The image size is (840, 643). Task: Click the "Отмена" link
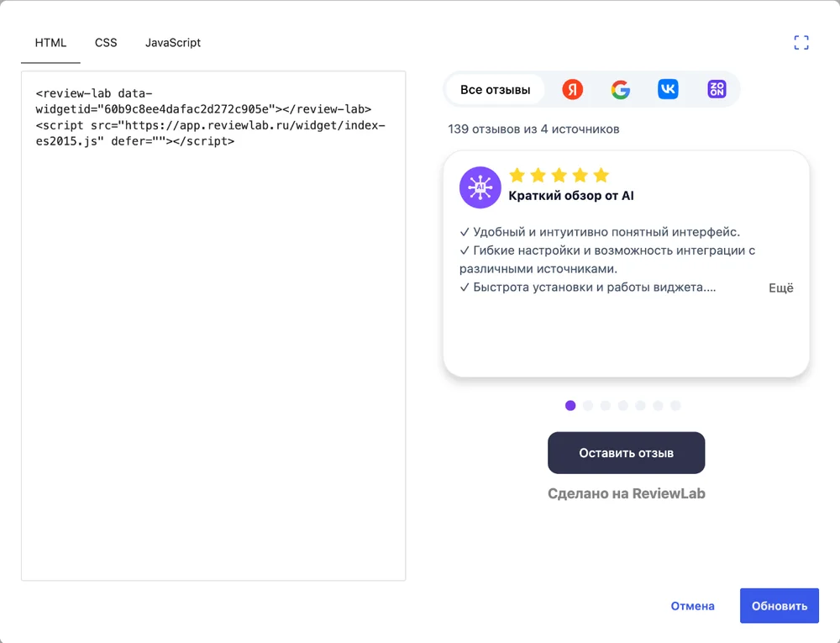coord(692,606)
